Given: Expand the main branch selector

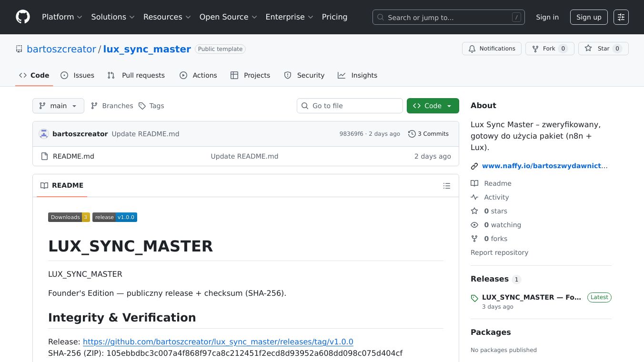Looking at the screenshot, I should point(58,106).
